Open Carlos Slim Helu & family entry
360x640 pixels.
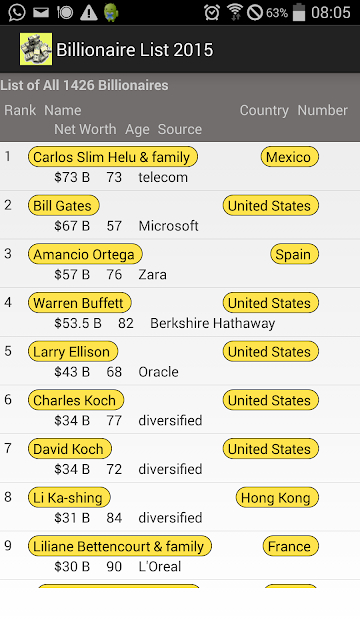(113, 157)
